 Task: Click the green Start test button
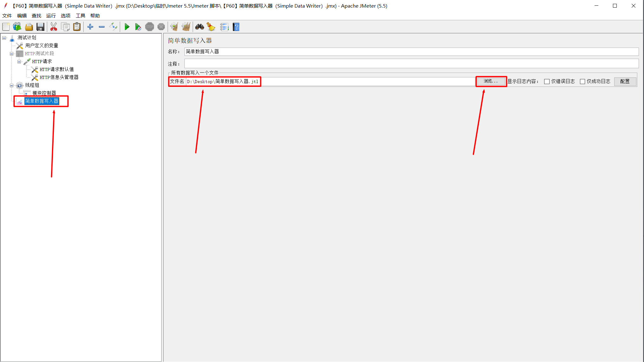pyautogui.click(x=127, y=27)
